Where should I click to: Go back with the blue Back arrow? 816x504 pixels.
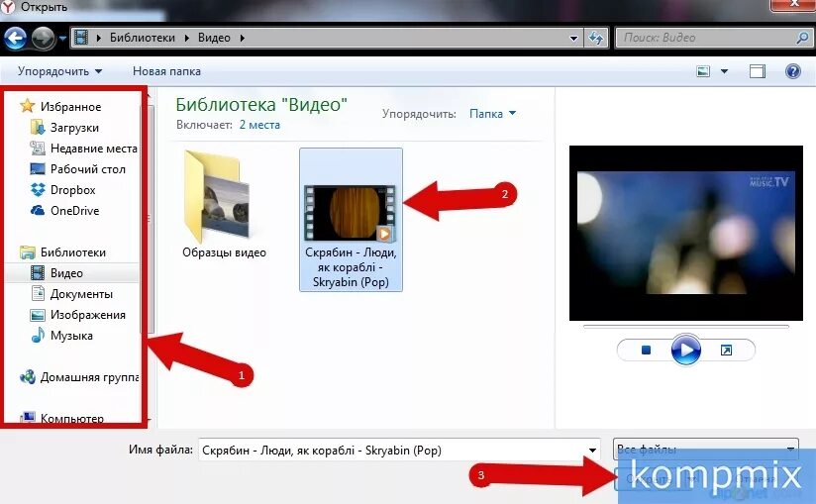click(x=15, y=39)
